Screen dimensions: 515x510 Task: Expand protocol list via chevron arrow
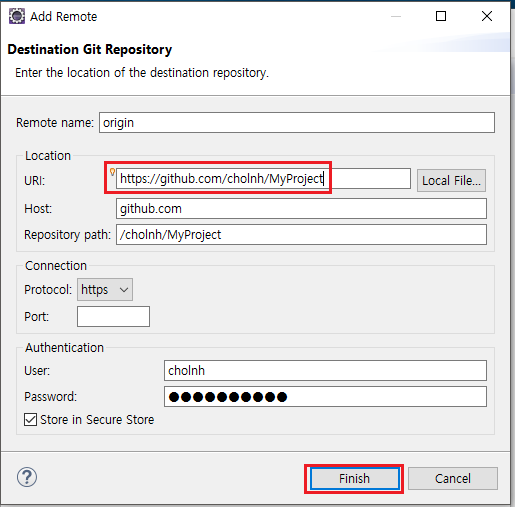[124, 290]
